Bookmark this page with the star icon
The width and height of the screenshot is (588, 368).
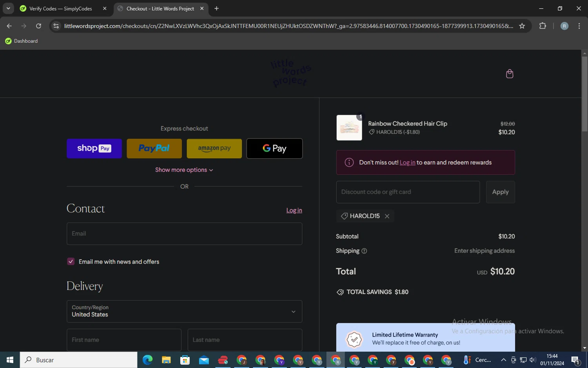tap(522, 26)
